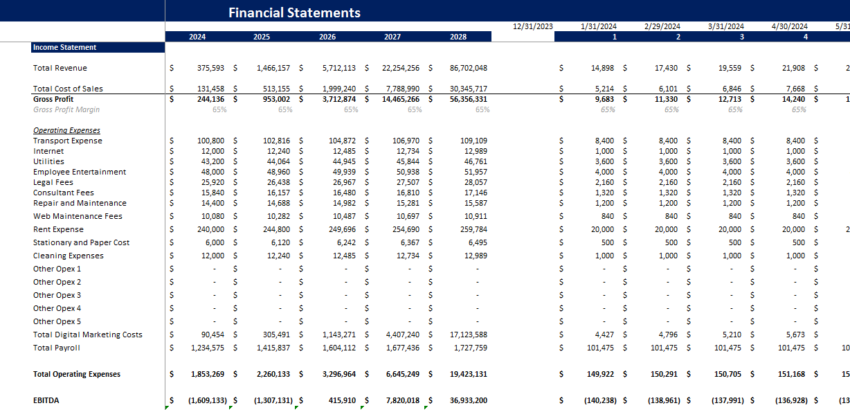Click the Income Statement section header
The width and height of the screenshot is (850, 410).
click(98, 48)
